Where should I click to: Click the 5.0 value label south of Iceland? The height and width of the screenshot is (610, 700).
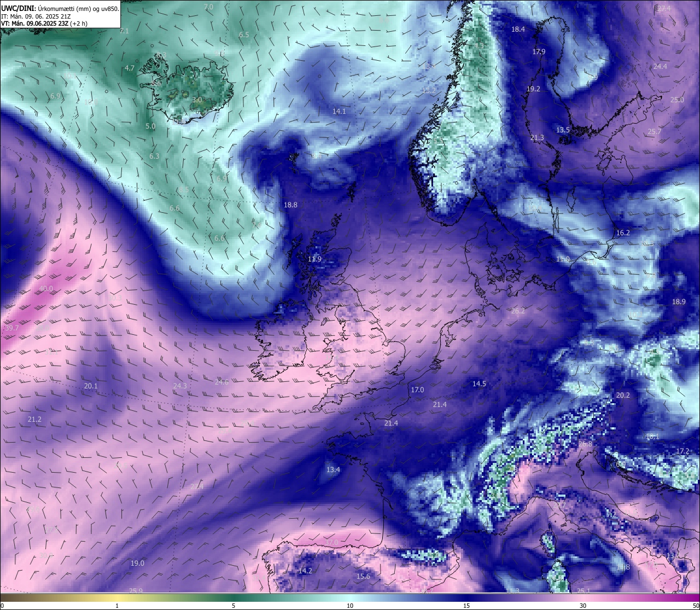[150, 126]
